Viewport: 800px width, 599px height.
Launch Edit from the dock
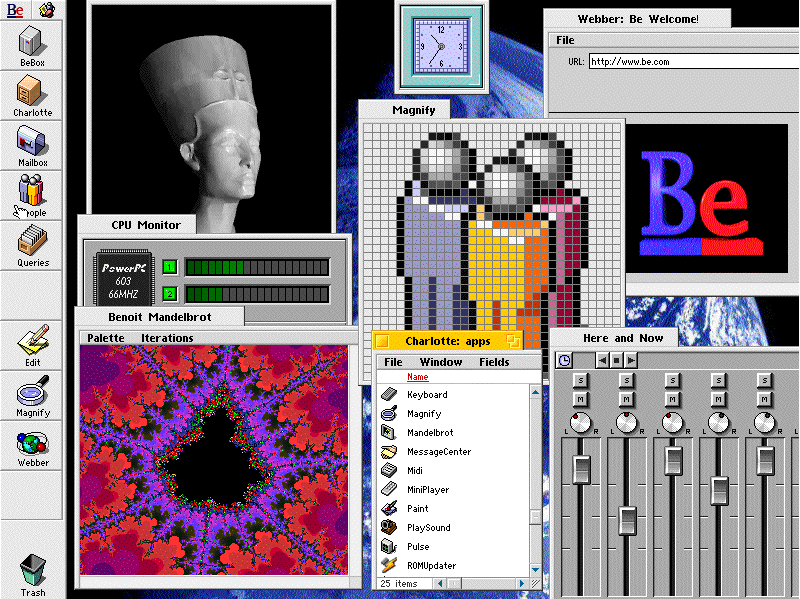32,344
